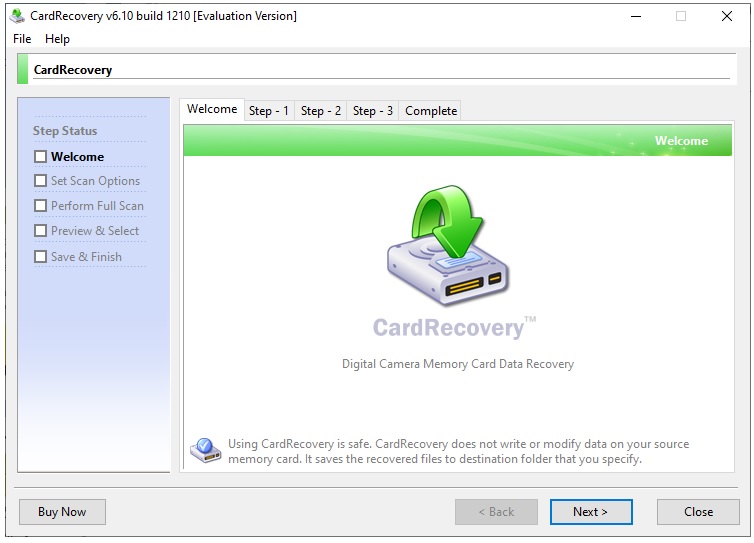Click the green Welcome banner header
Viewport: 754px width, 543px height.
(x=458, y=140)
